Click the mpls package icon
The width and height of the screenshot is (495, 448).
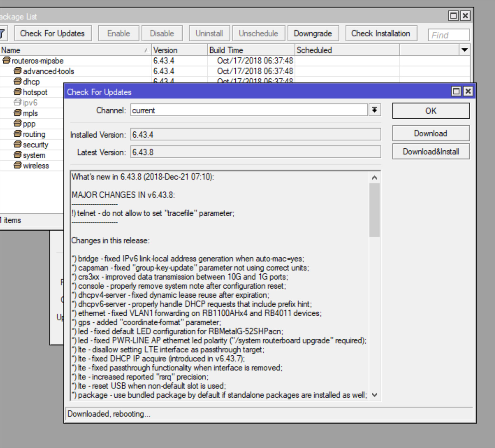(x=18, y=113)
